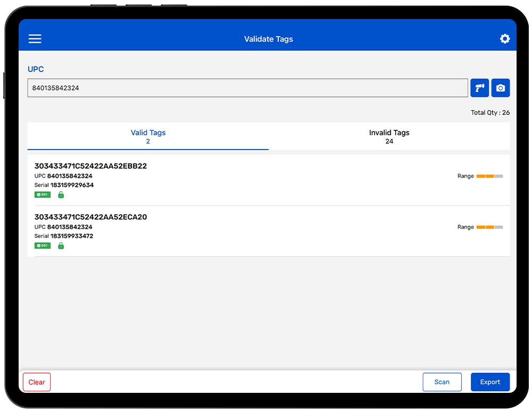Open settings with the gear icon

(x=504, y=39)
